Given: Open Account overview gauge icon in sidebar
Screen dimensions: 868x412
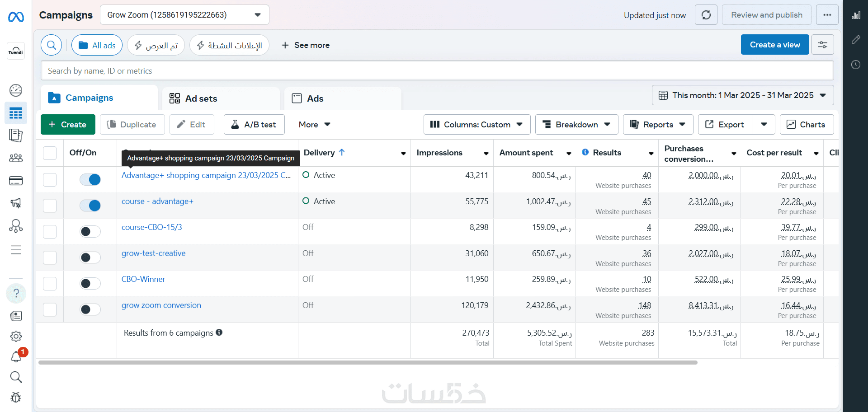Looking at the screenshot, I should [16, 90].
